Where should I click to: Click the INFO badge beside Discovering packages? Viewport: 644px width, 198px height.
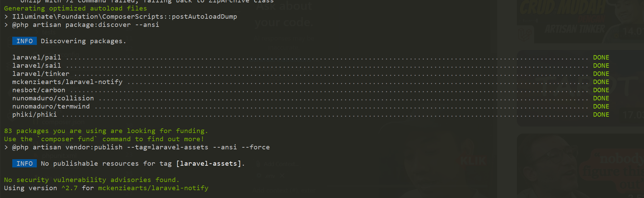[25, 41]
